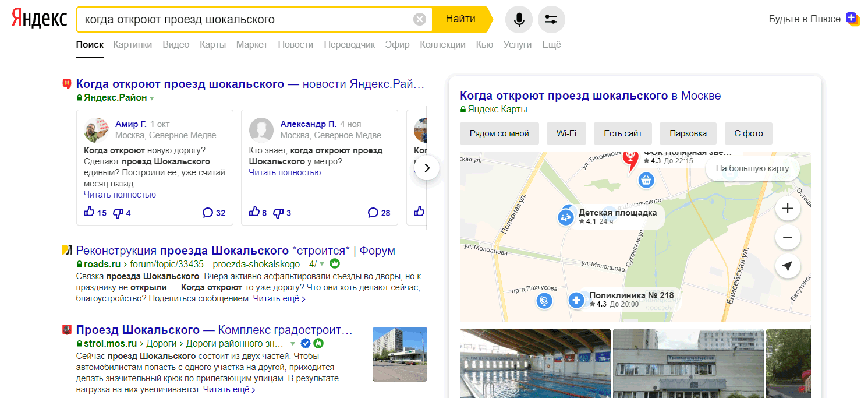
Task: Dislike Амир Г. post with thumbs down
Action: tap(118, 213)
